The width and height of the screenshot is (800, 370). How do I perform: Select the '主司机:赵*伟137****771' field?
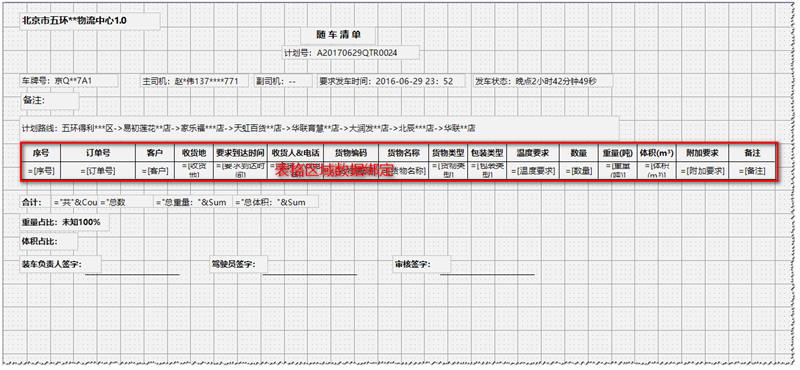pyautogui.click(x=194, y=81)
